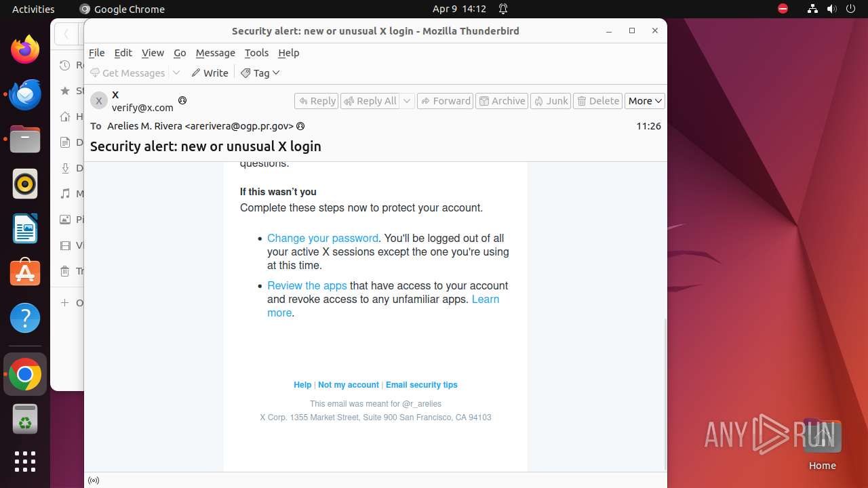The height and width of the screenshot is (488, 868).
Task: Click the Not my account link
Action: point(349,384)
